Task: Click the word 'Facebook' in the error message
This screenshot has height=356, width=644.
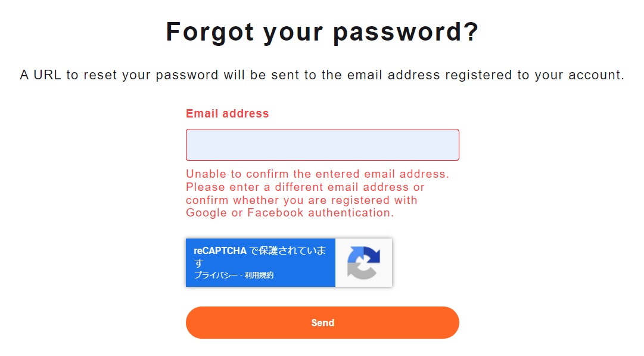Action: tap(275, 213)
